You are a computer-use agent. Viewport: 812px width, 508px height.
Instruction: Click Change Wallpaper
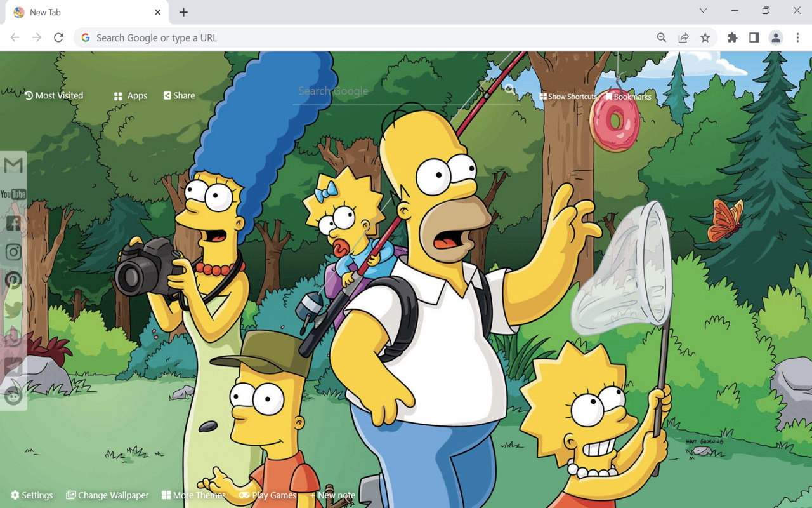click(x=107, y=495)
